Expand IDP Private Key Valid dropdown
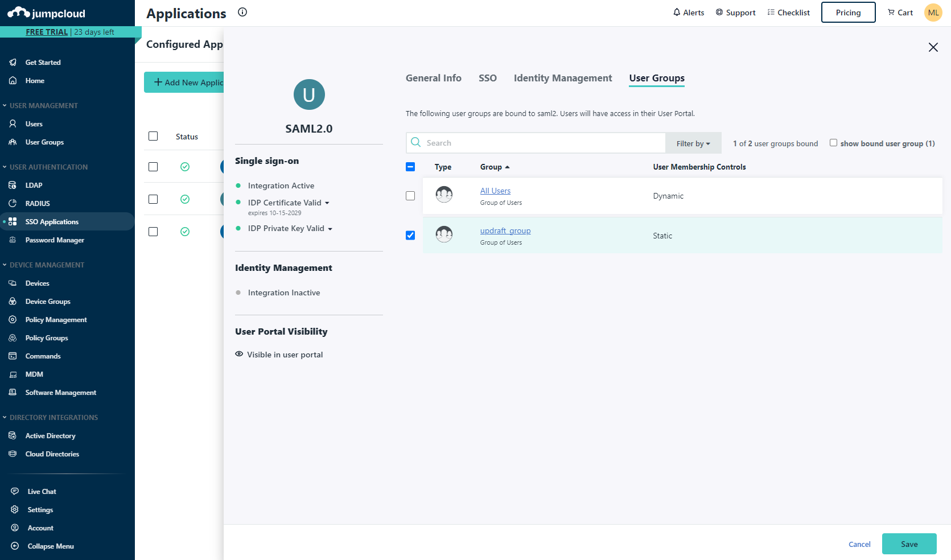The height and width of the screenshot is (560, 951). tap(330, 229)
